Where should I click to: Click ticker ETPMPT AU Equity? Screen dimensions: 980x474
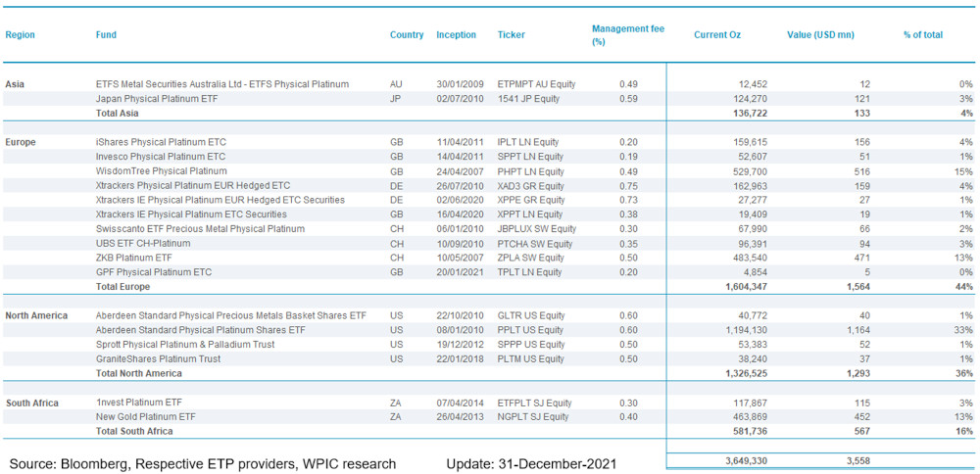tap(536, 83)
